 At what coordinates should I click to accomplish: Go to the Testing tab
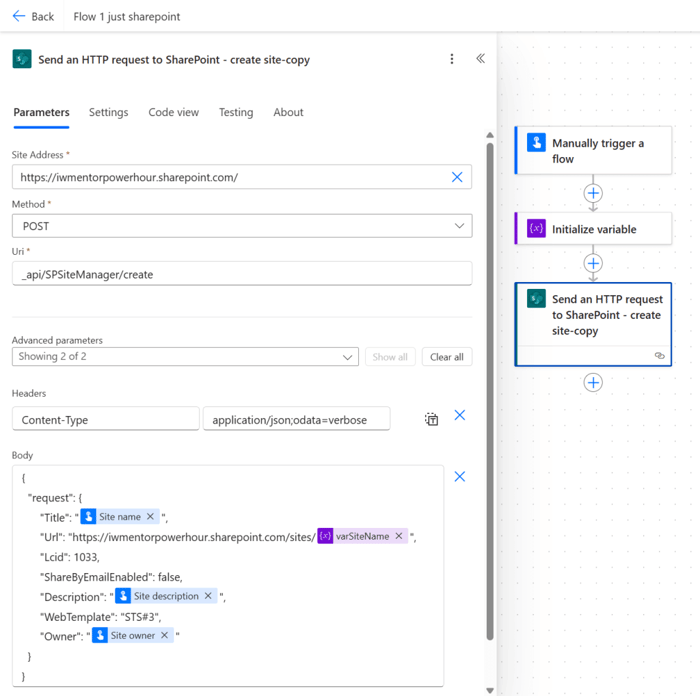(236, 113)
